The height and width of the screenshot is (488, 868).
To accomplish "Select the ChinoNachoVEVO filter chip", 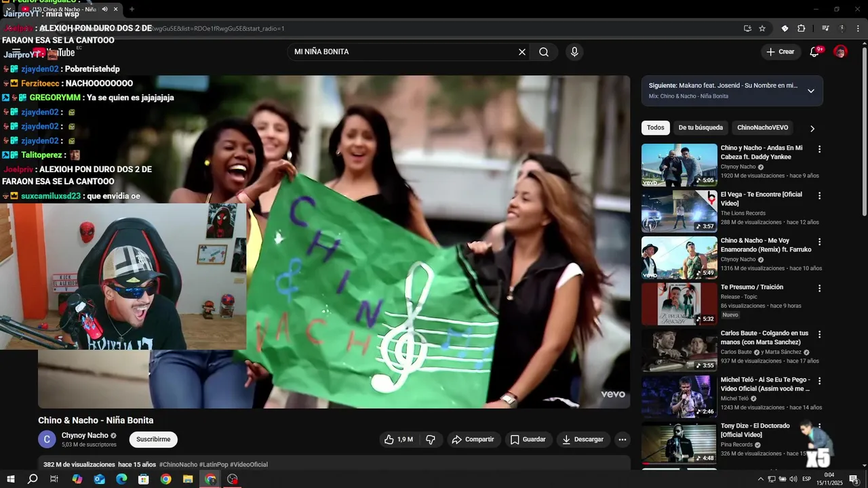I will click(x=762, y=127).
